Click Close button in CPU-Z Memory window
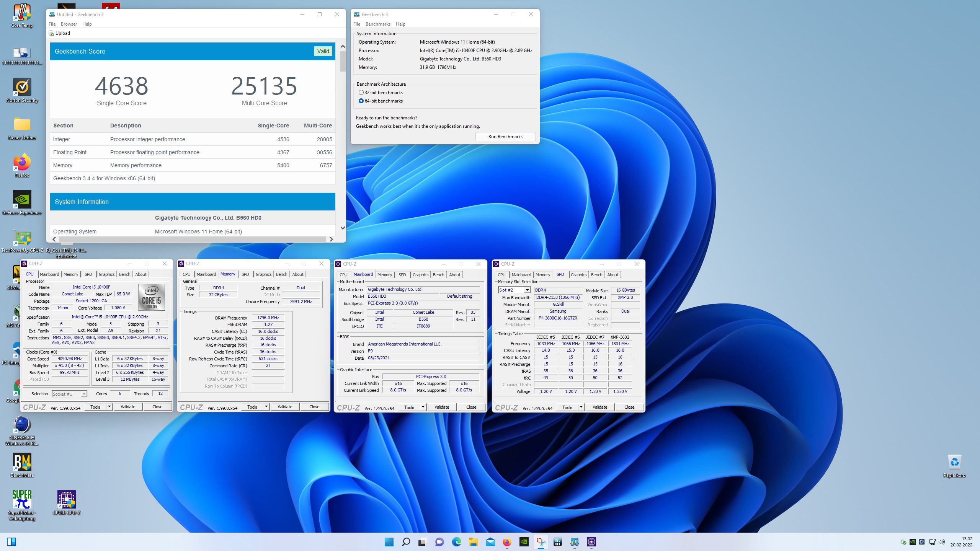Image resolution: width=980 pixels, height=551 pixels. coord(314,407)
